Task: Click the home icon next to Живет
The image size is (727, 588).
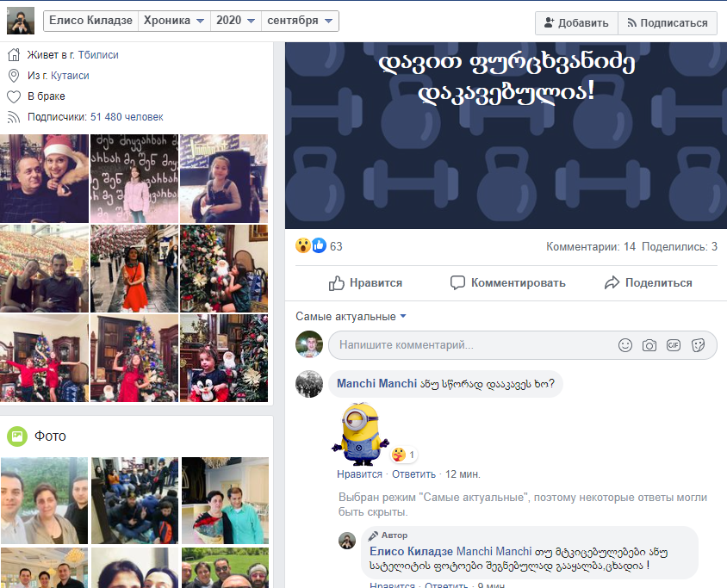Action: pyautogui.click(x=14, y=55)
